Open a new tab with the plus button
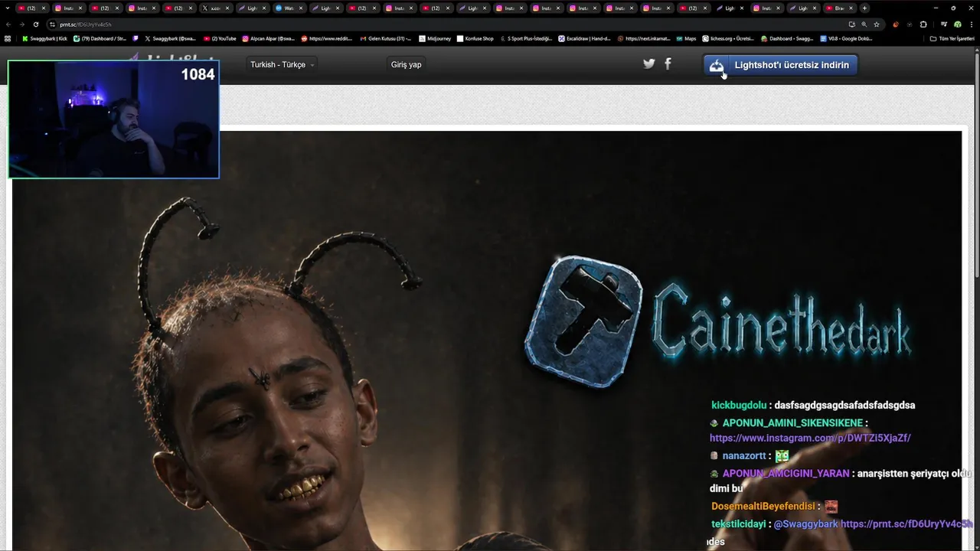980x551 pixels. [x=864, y=8]
